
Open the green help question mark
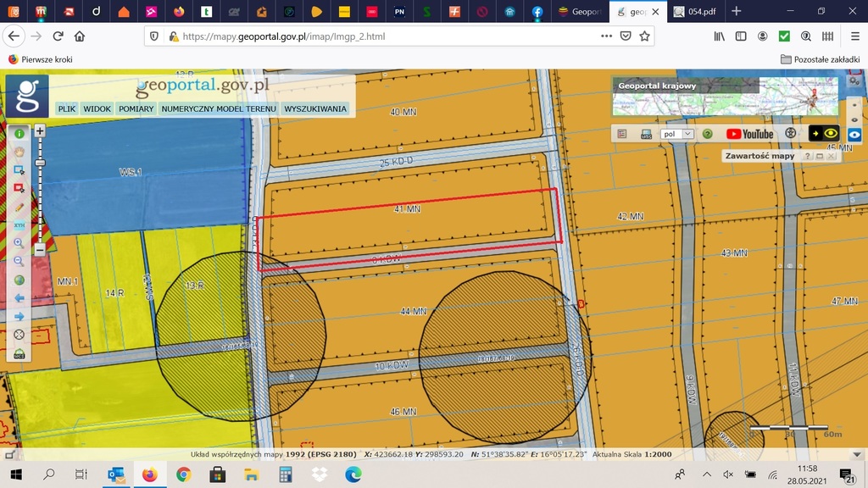point(707,134)
